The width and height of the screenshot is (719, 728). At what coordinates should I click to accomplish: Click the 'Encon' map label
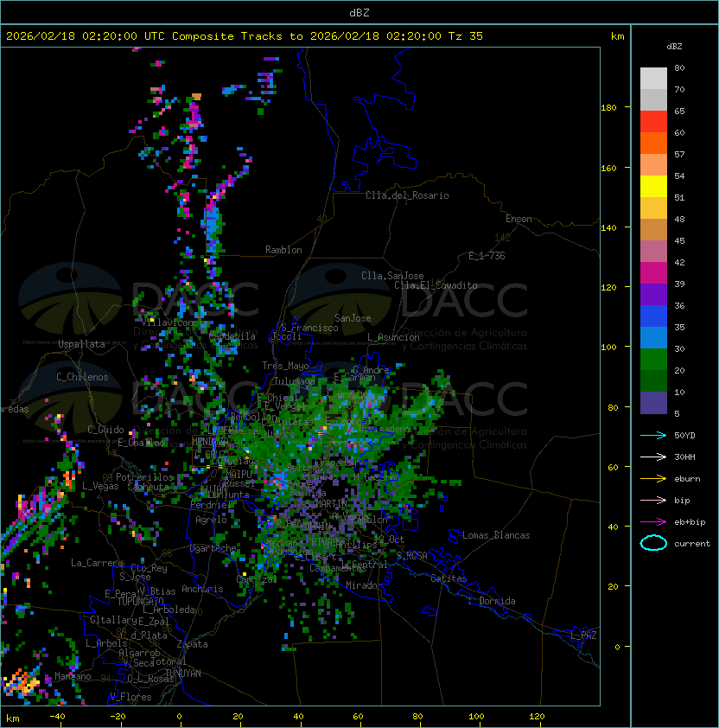(519, 219)
